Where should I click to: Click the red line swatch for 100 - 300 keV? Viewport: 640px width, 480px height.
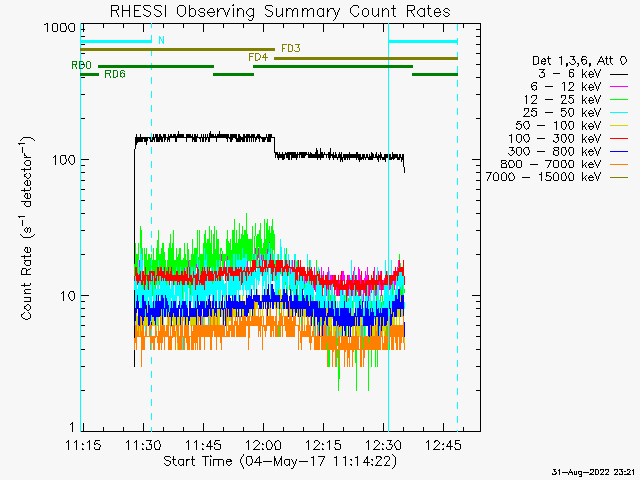pos(619,139)
